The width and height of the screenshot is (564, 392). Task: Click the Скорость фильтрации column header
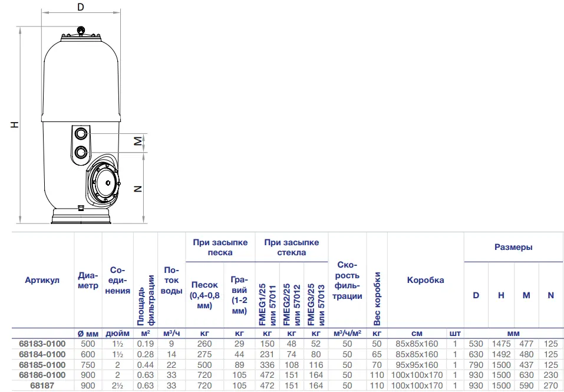tap(347, 281)
